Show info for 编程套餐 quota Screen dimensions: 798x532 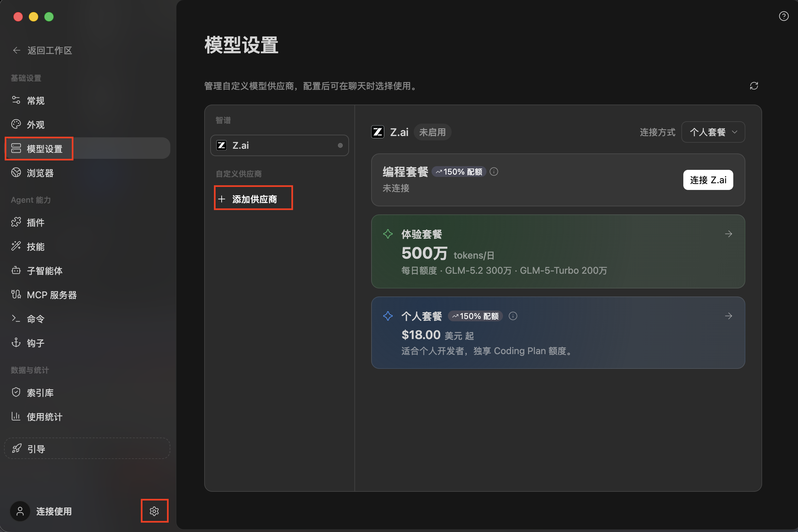click(x=494, y=172)
